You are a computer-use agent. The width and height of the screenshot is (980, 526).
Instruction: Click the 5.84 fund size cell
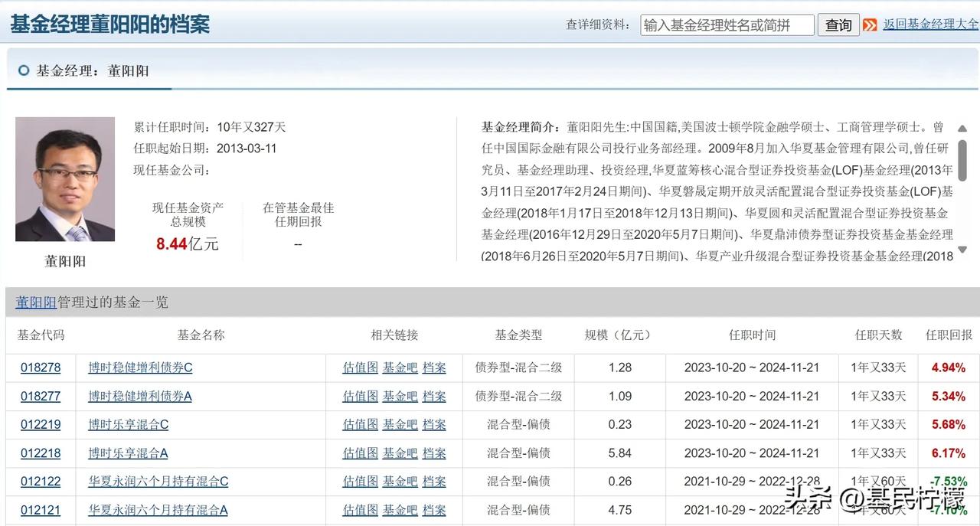click(619, 453)
